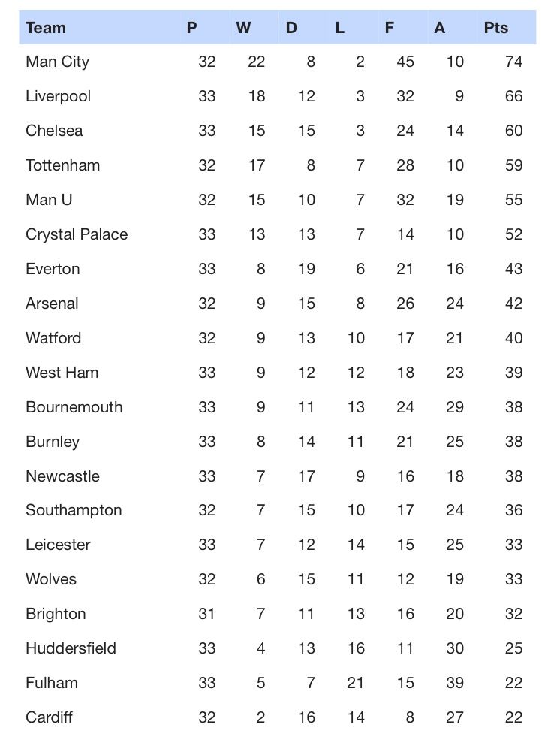Image resolution: width=560 pixels, height=752 pixels.
Task: Open the Huddersfield team row
Action: click(71, 648)
